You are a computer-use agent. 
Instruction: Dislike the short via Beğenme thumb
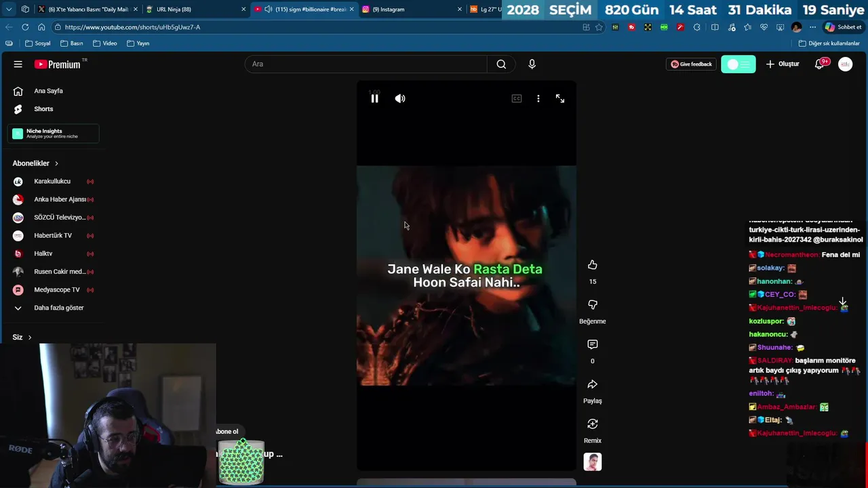tap(593, 305)
